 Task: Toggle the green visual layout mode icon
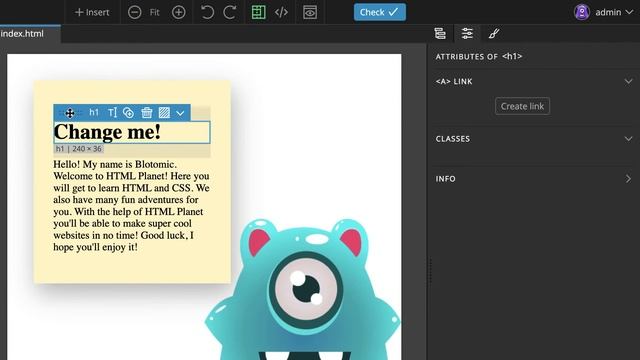258,12
